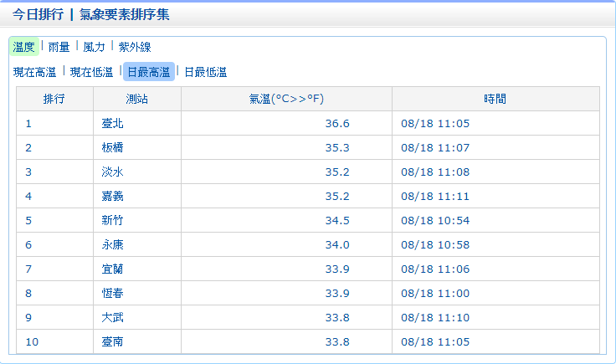616x364 pixels.
Task: Switch to the 紫外線 tab
Action: pos(135,47)
